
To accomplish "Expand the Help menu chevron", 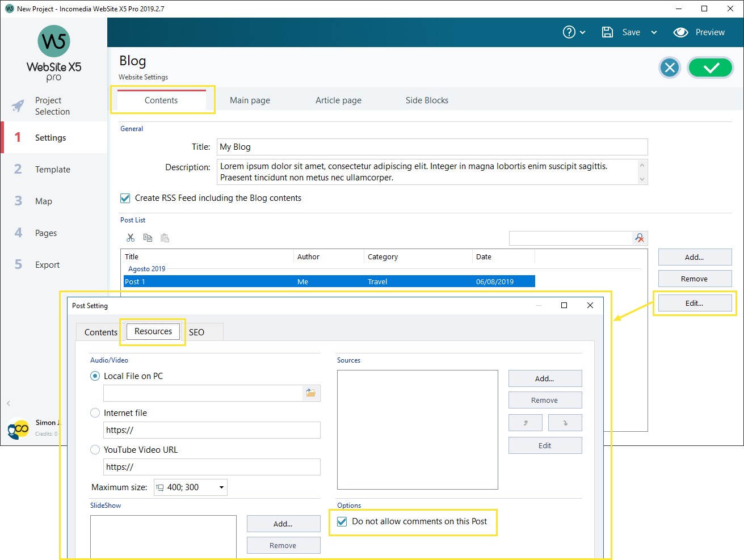I will 582,32.
